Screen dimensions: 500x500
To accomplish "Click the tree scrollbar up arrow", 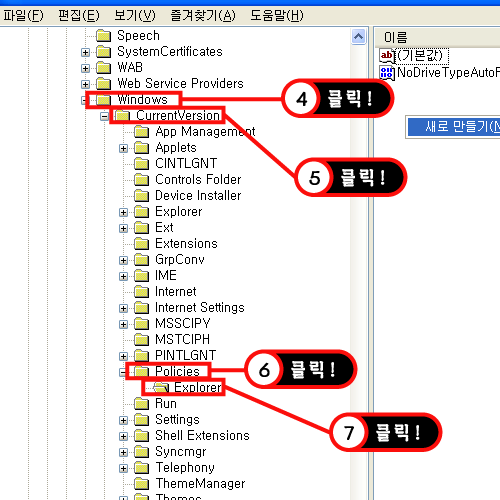I will (x=359, y=36).
